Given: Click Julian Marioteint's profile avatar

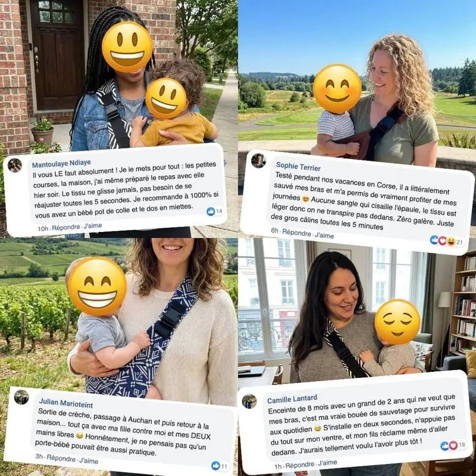Looking at the screenshot, I should [x=21, y=397].
